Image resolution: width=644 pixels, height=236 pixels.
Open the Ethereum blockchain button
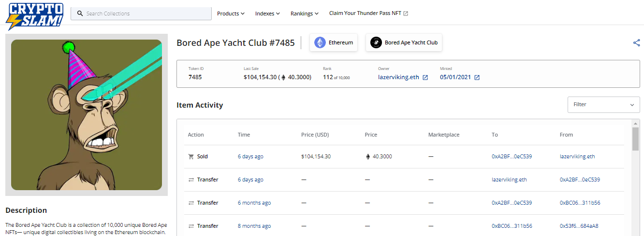334,42
